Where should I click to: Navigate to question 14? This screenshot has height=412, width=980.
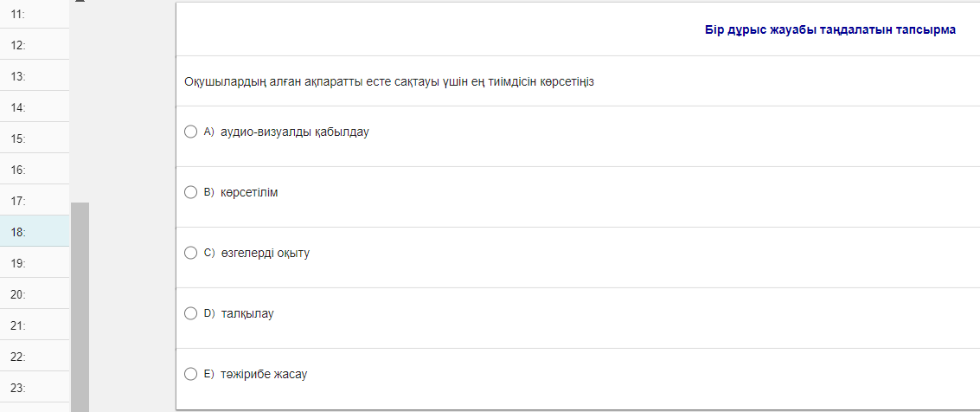[35, 107]
